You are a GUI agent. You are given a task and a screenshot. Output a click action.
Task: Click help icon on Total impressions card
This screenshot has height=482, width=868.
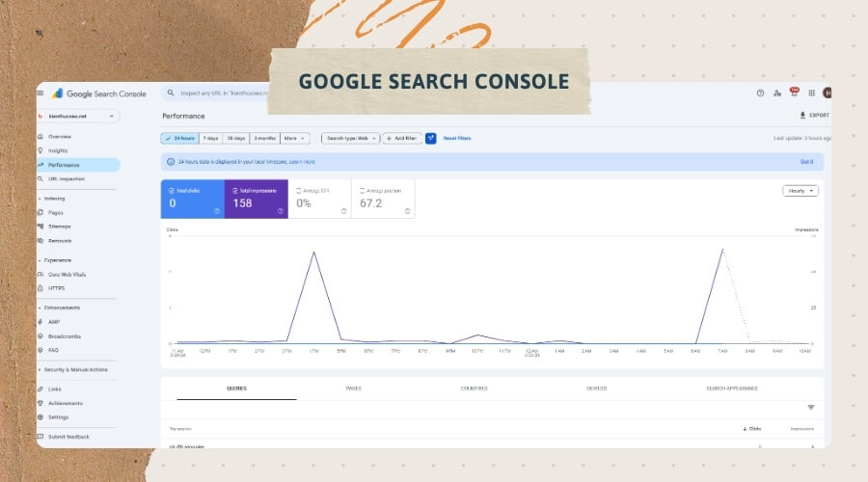click(x=280, y=211)
